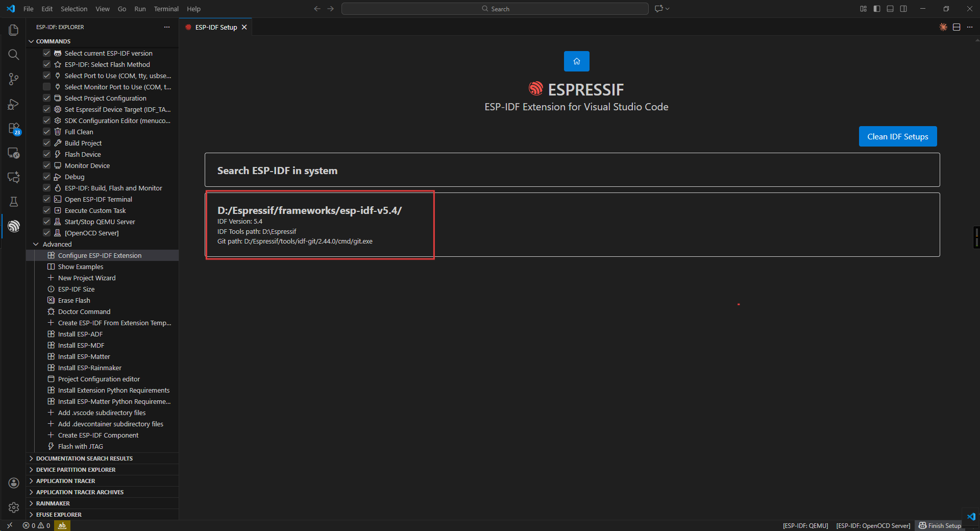Image resolution: width=980 pixels, height=531 pixels.
Task: Expand APPLICATION TRACER ARCHIVES section
Action: coord(102,492)
